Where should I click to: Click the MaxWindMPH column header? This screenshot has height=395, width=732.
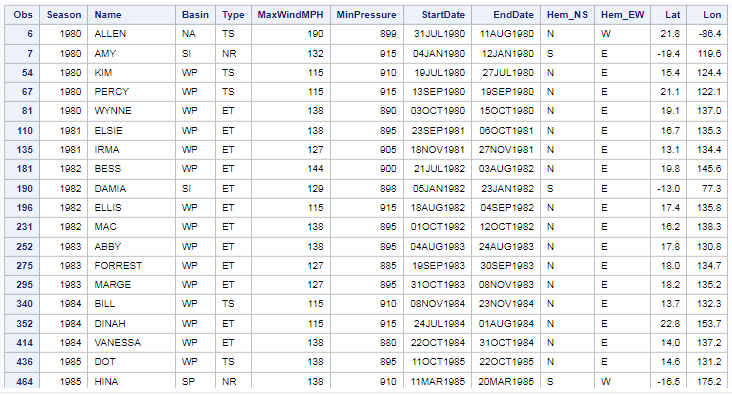click(290, 15)
